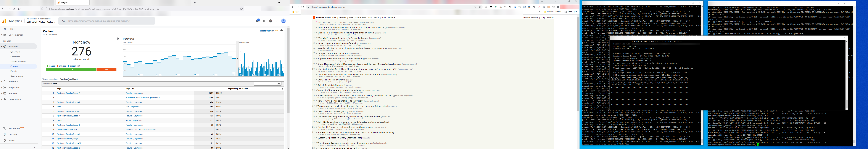Upvote the Pyrite open-source video conferencing story

pos(316,43)
